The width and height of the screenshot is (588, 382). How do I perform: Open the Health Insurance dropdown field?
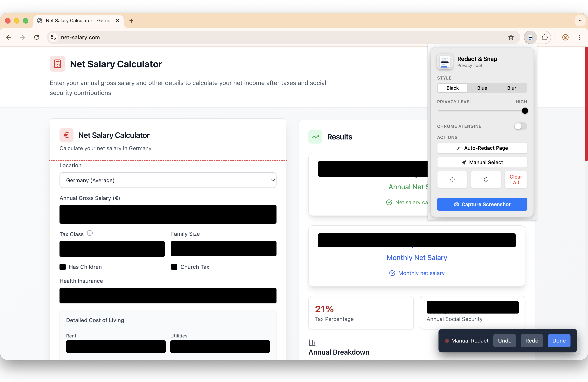pyautogui.click(x=168, y=295)
